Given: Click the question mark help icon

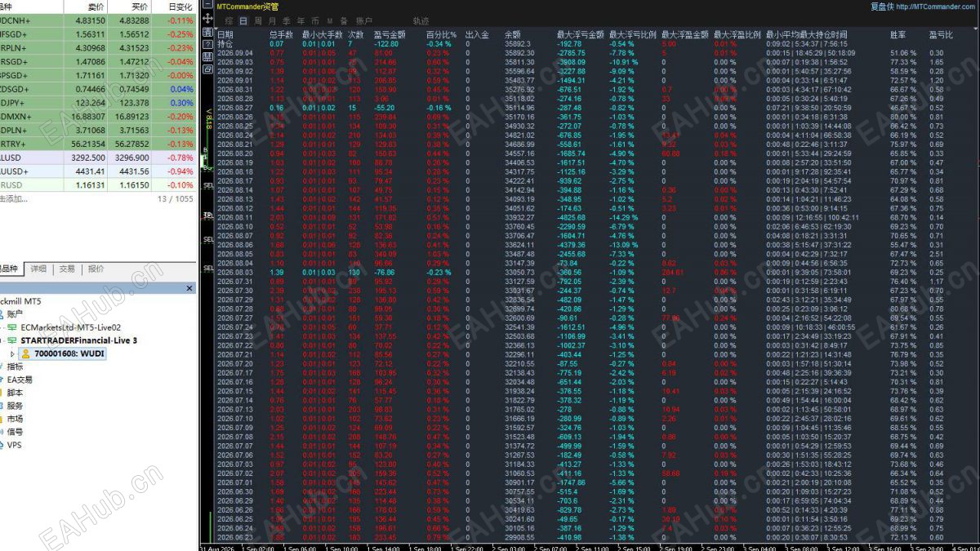Looking at the screenshot, I should click(207, 45).
